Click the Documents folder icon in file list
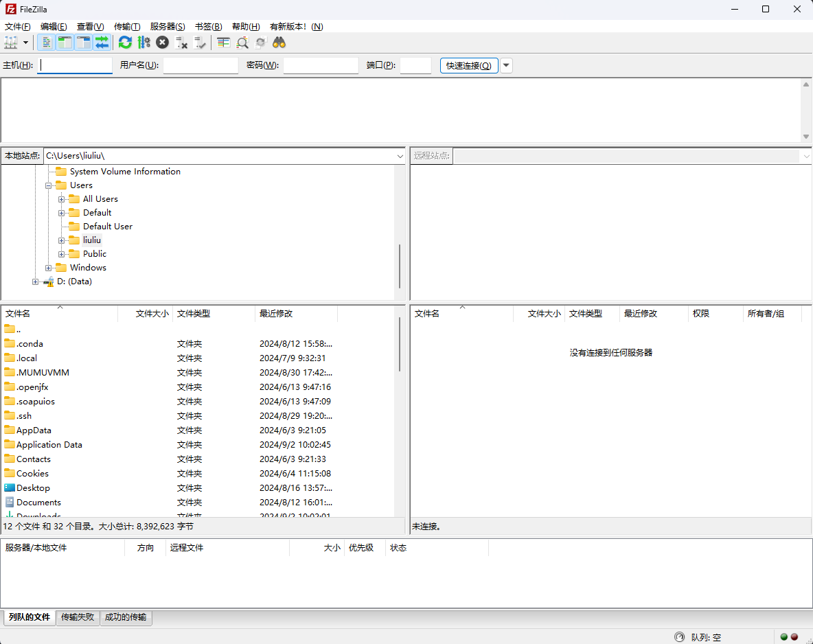The height and width of the screenshot is (644, 813). point(10,502)
